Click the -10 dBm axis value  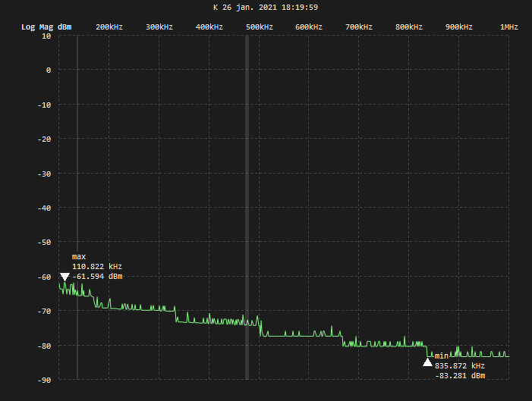tap(45, 105)
